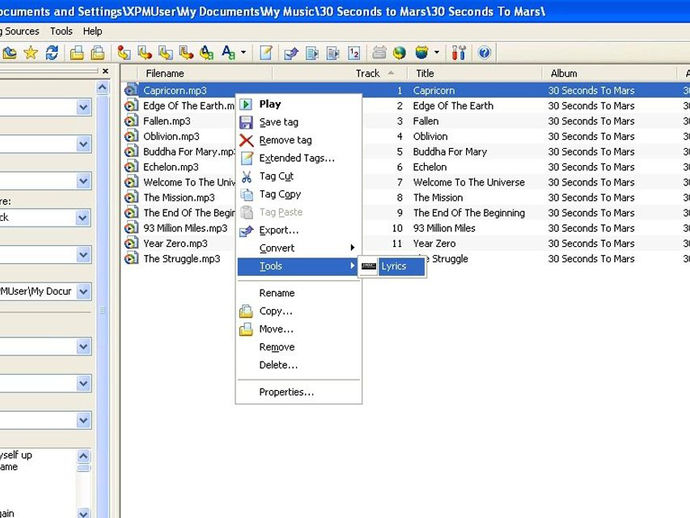Click the file icon beside Year Zero.mp3

point(131,243)
